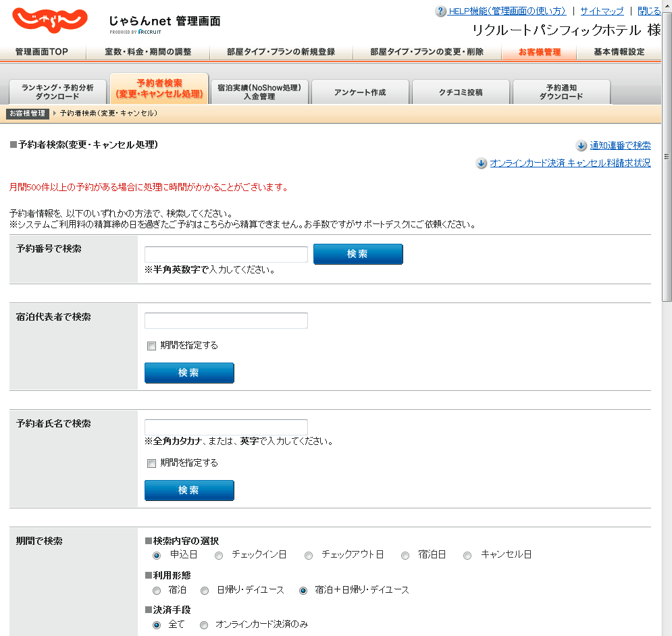The width and height of the screenshot is (672, 636).
Task: Check 期間を指定する under 宿泊代表者で検索
Action: click(151, 346)
